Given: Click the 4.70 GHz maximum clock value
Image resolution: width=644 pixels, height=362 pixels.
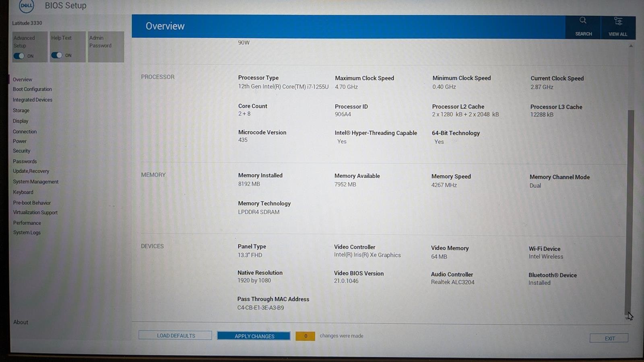Looking at the screenshot, I should coord(346,87).
